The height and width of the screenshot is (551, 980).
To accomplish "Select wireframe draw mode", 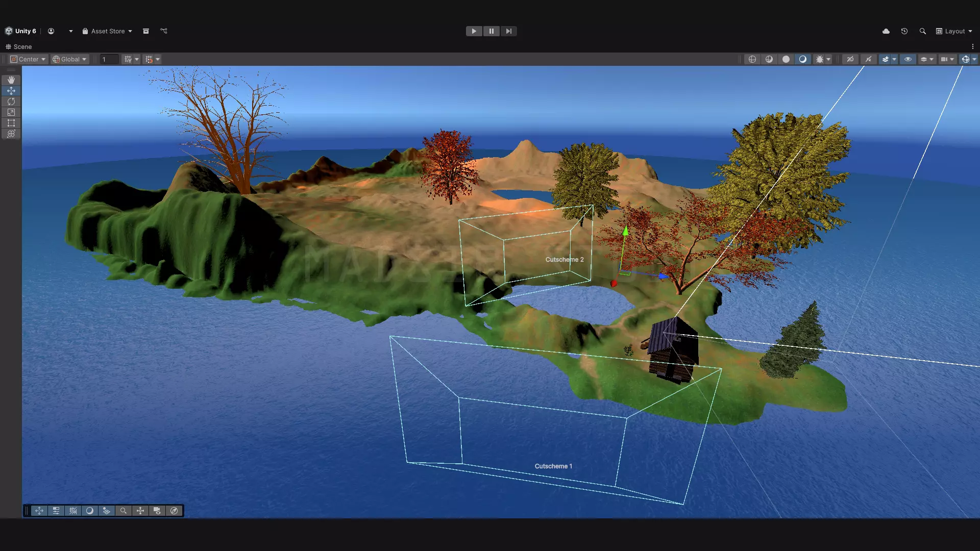I will pyautogui.click(x=752, y=59).
